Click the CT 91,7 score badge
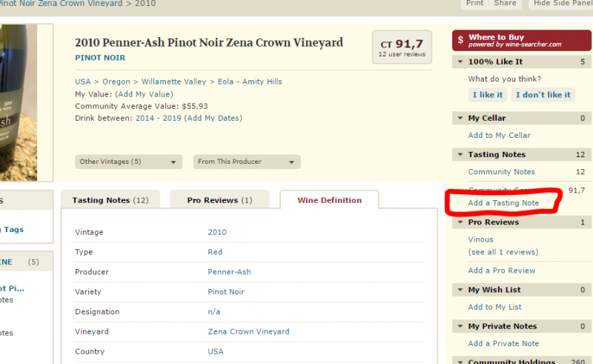 [402, 47]
